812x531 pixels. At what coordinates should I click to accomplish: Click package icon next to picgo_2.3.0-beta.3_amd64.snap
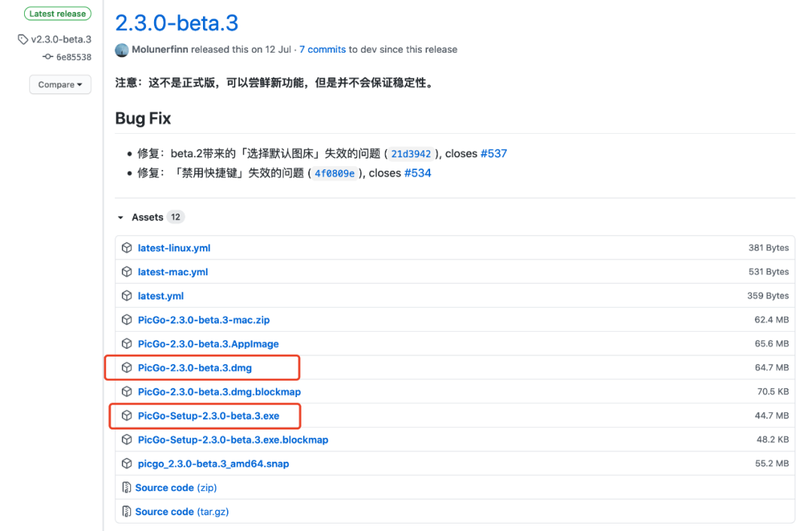(x=127, y=463)
